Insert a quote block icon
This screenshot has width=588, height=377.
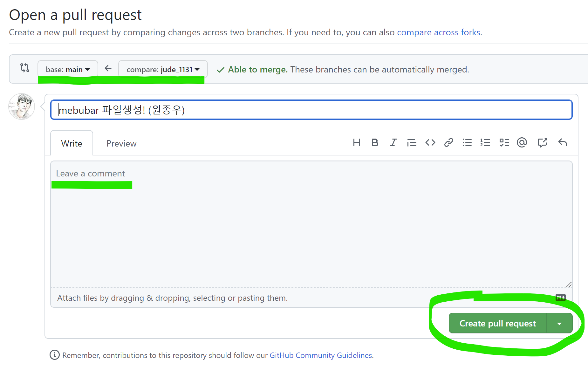click(412, 143)
